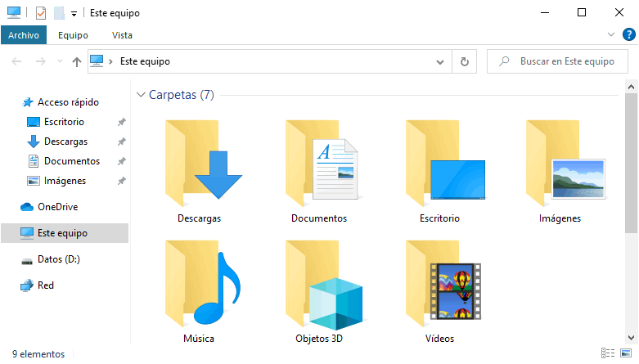Screen dimensions: 639x364
Task: Click the scrollbar down arrow
Action: pos(631,338)
